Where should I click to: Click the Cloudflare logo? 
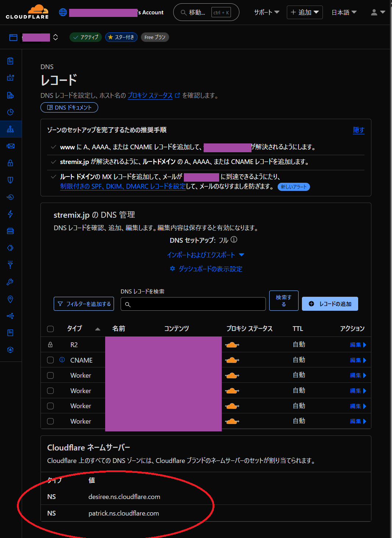[x=27, y=12]
